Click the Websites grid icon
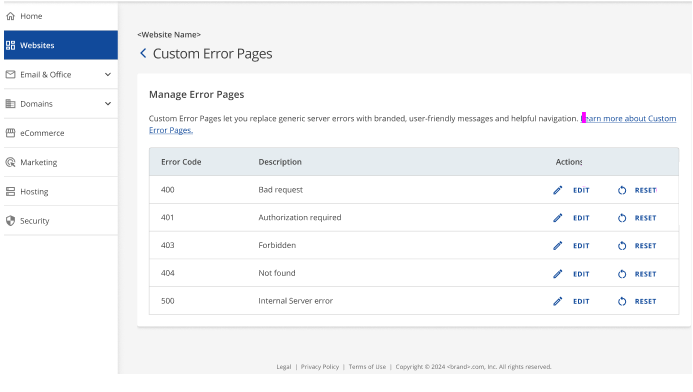Image resolution: width=693 pixels, height=392 pixels. pos(11,45)
